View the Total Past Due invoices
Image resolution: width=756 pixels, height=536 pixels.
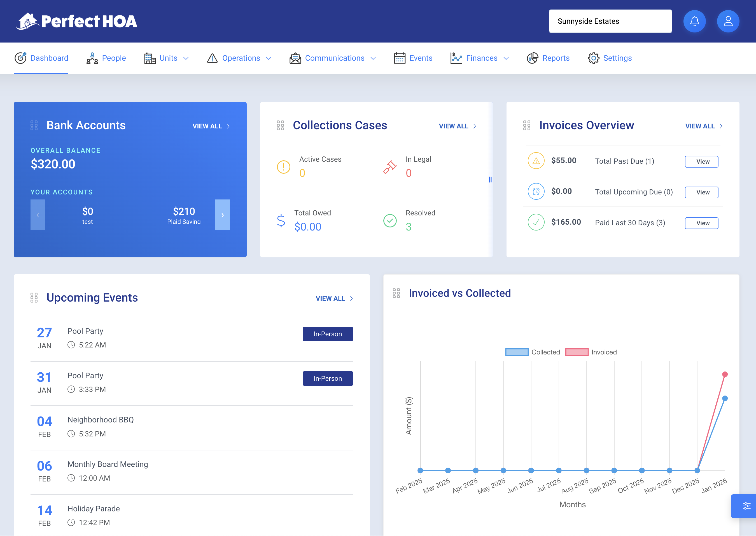(701, 161)
